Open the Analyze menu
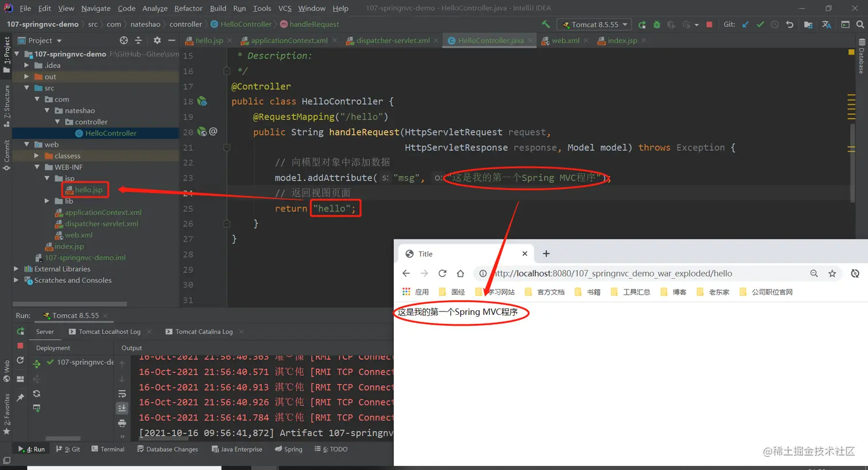 pyautogui.click(x=155, y=8)
